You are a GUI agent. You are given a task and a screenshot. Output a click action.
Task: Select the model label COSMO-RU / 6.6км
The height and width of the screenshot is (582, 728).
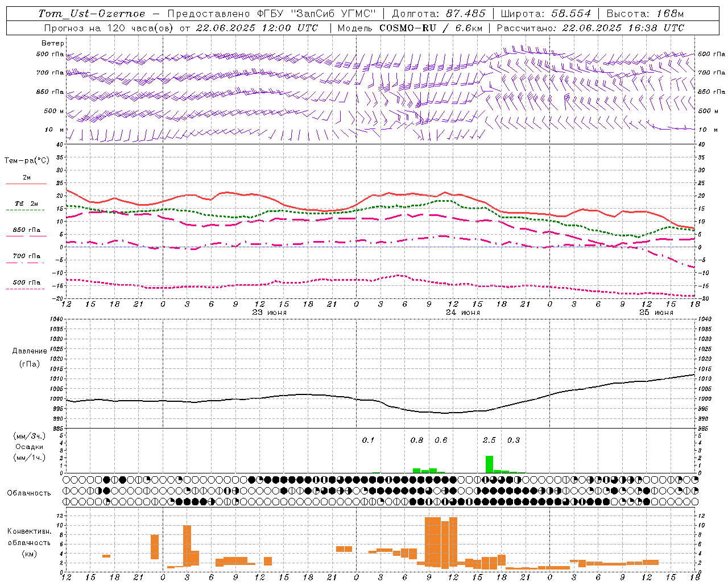pyautogui.click(x=432, y=28)
